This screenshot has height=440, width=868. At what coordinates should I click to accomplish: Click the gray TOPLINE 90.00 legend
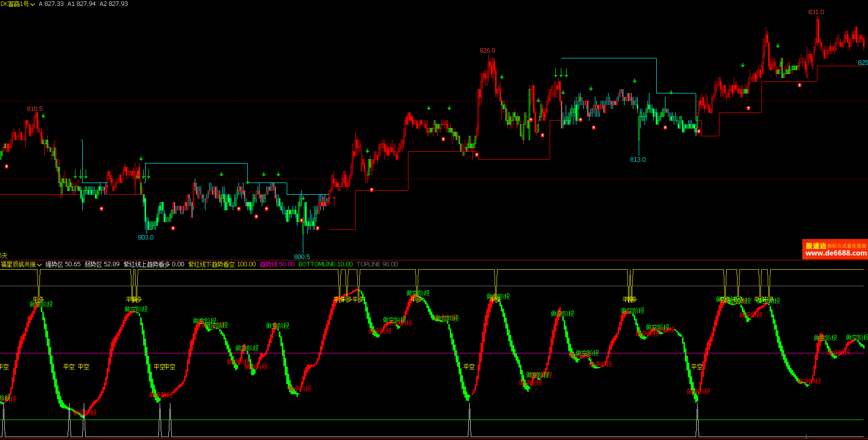pos(377,264)
